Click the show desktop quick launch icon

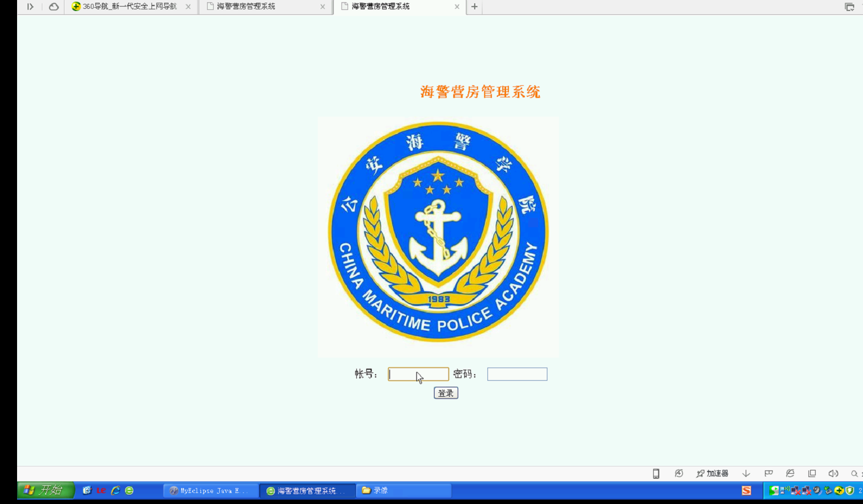tap(87, 490)
